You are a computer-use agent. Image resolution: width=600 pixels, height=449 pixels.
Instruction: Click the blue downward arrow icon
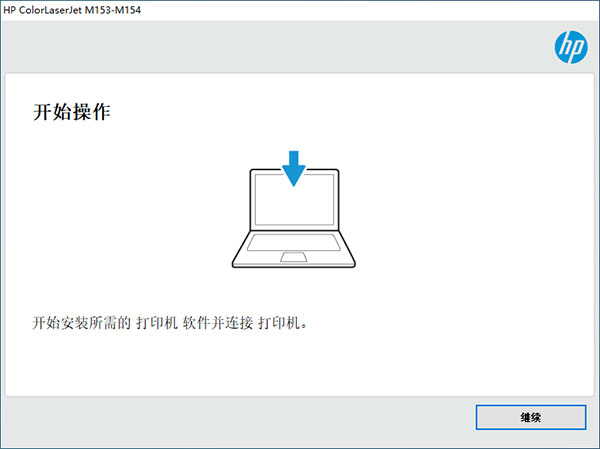pyautogui.click(x=293, y=168)
